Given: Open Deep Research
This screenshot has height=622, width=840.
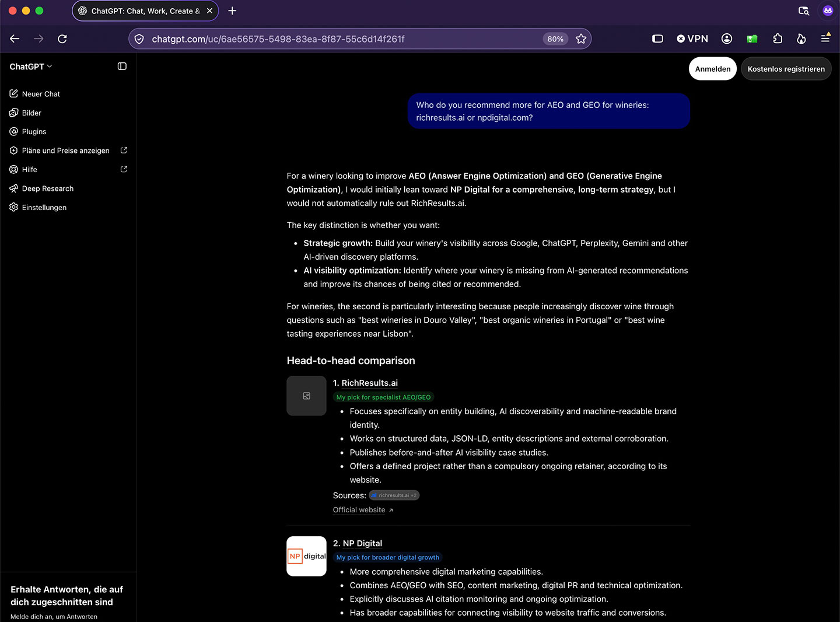Looking at the screenshot, I should 41,188.
